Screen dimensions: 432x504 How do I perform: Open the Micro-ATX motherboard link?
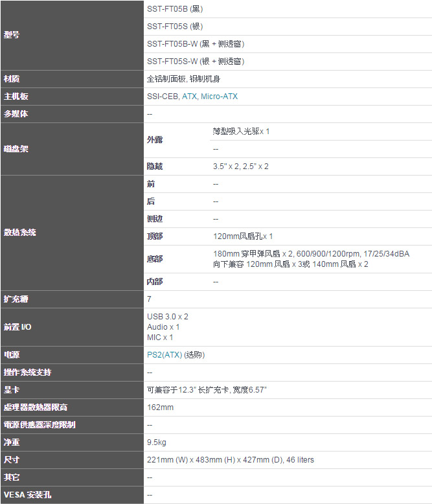click(219, 97)
